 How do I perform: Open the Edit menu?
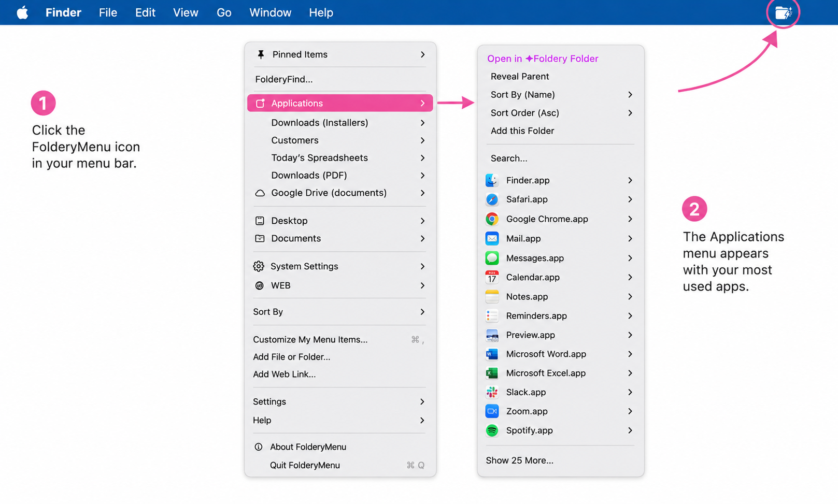145,12
